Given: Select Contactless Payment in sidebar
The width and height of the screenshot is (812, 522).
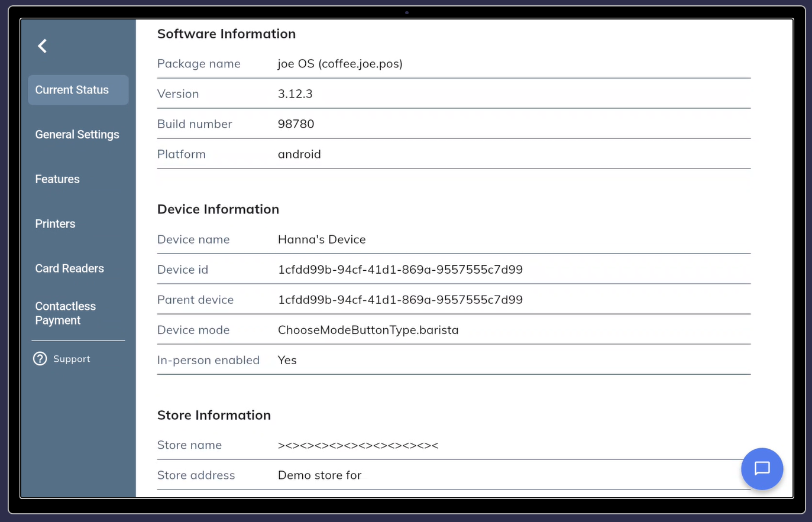Looking at the screenshot, I should (65, 313).
